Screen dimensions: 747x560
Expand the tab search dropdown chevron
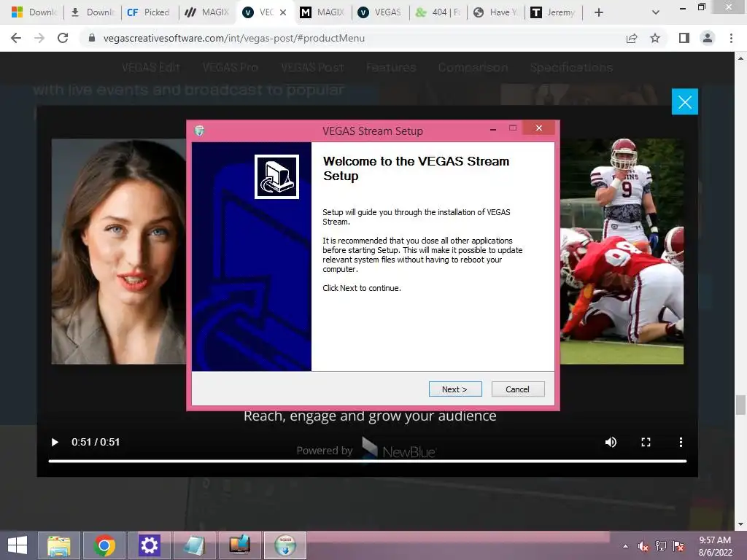coord(656,12)
